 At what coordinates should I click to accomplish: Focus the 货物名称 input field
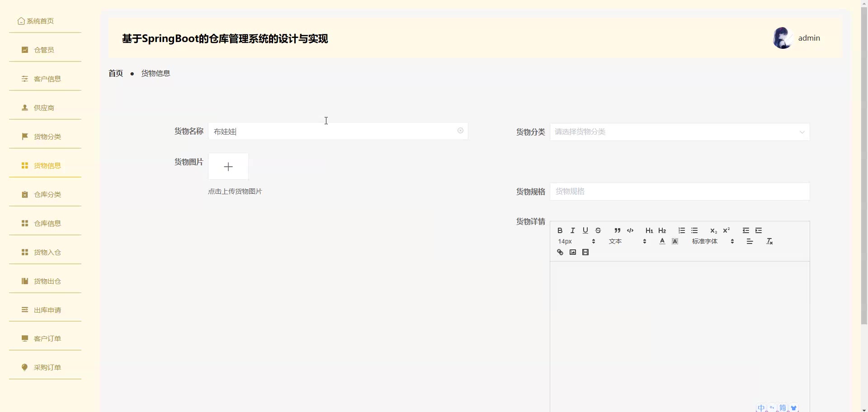tap(338, 131)
